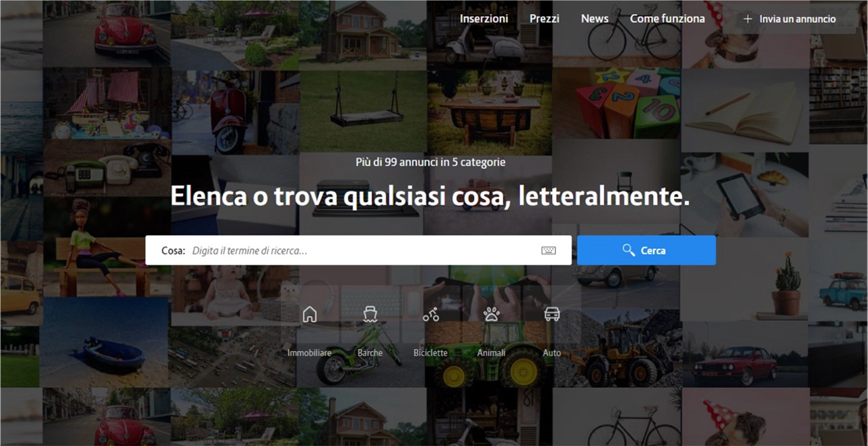Click the Barche category label
Viewport: 868px width, 446px height.
pyautogui.click(x=370, y=353)
